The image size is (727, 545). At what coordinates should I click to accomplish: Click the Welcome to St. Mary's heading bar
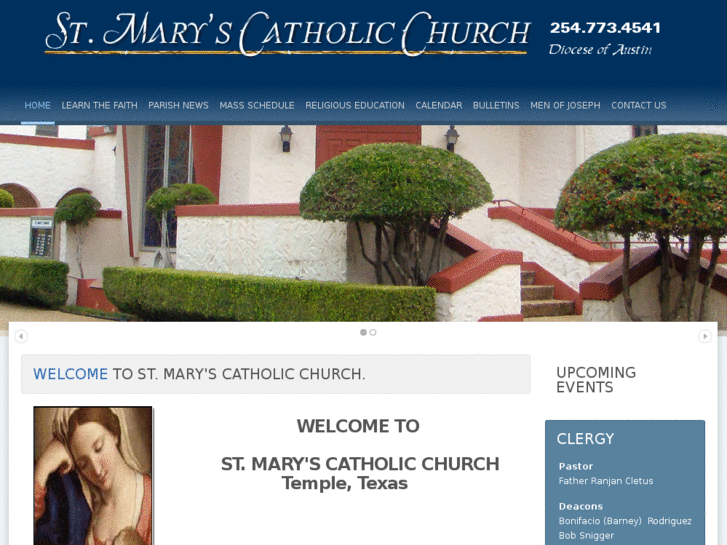276,374
